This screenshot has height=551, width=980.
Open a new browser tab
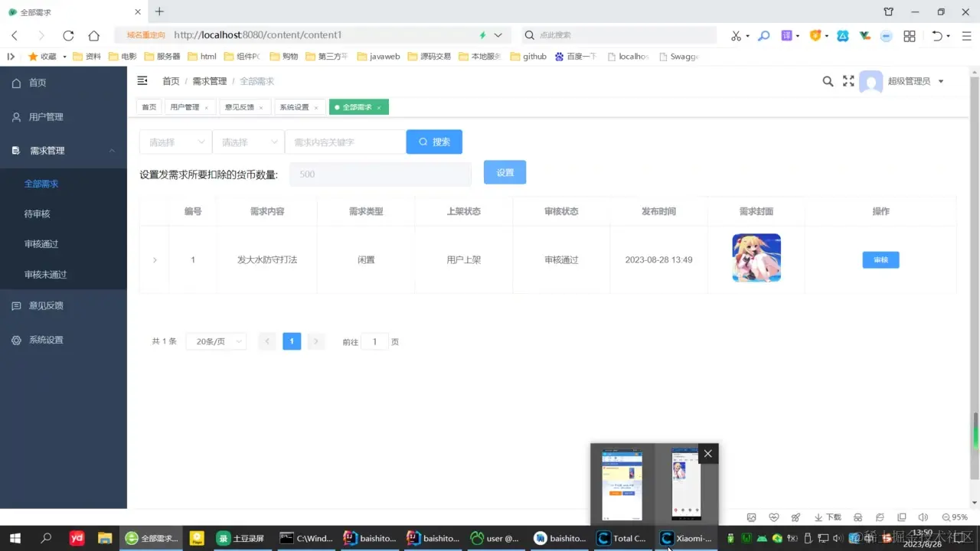159,11
